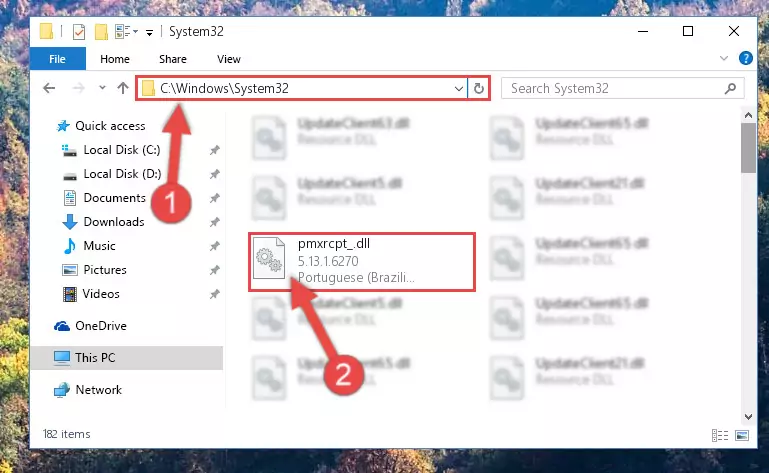769x473 pixels.
Task: Switch to large icons view layout
Action: click(742, 435)
